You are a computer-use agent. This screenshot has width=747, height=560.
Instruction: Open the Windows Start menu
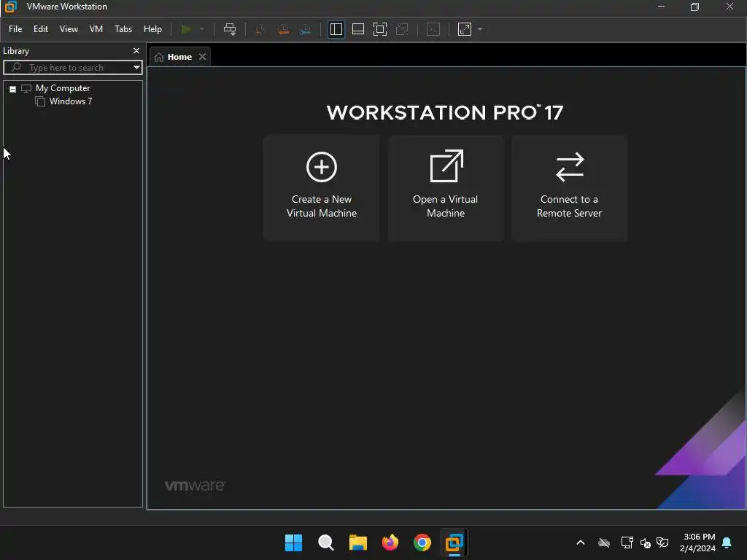(x=293, y=542)
